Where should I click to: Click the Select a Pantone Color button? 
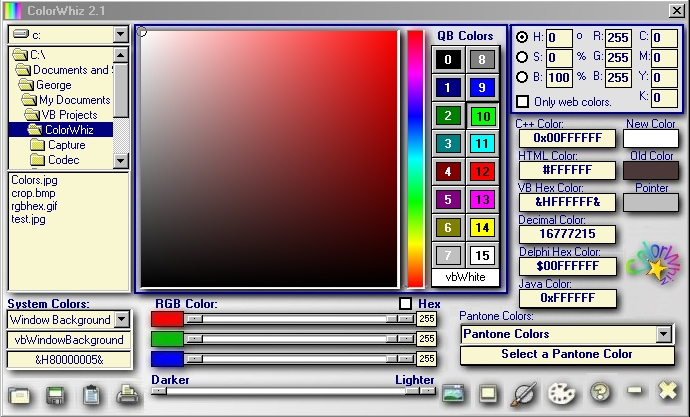coord(566,354)
